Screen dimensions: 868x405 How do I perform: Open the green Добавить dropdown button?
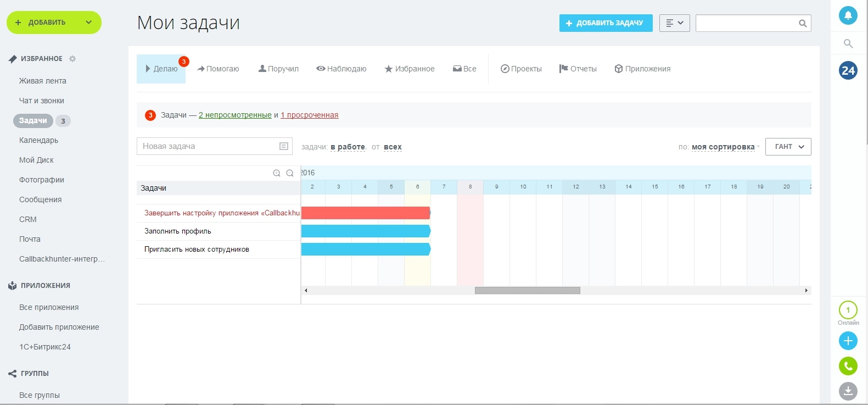pyautogui.click(x=54, y=23)
